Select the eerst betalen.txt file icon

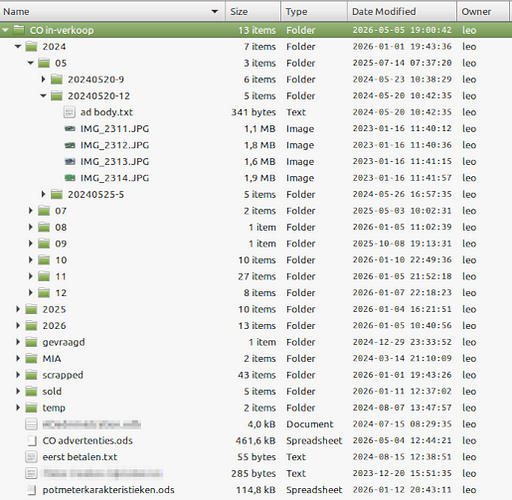(x=31, y=457)
